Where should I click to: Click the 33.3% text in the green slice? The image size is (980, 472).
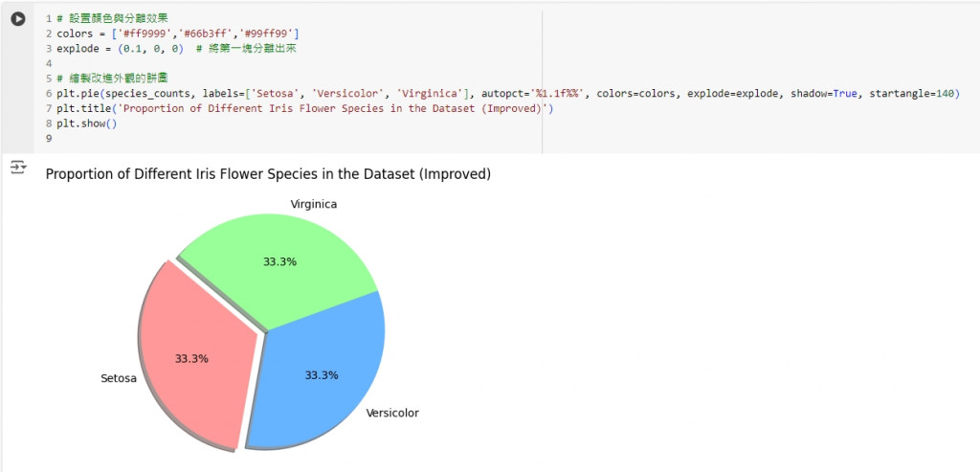[279, 261]
